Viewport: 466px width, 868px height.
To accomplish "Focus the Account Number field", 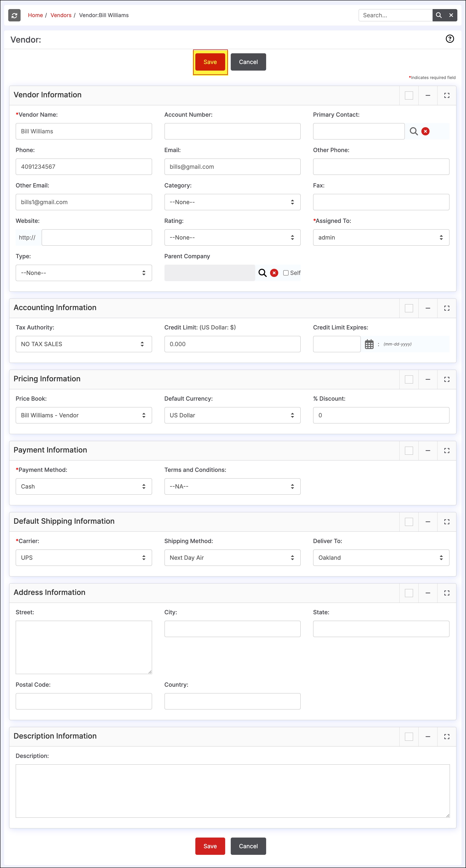I will pyautogui.click(x=232, y=131).
